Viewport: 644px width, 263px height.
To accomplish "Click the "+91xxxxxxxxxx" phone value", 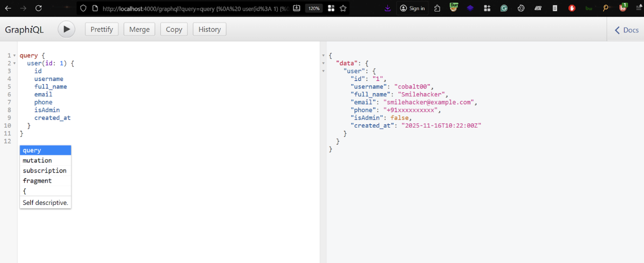I will [x=411, y=110].
